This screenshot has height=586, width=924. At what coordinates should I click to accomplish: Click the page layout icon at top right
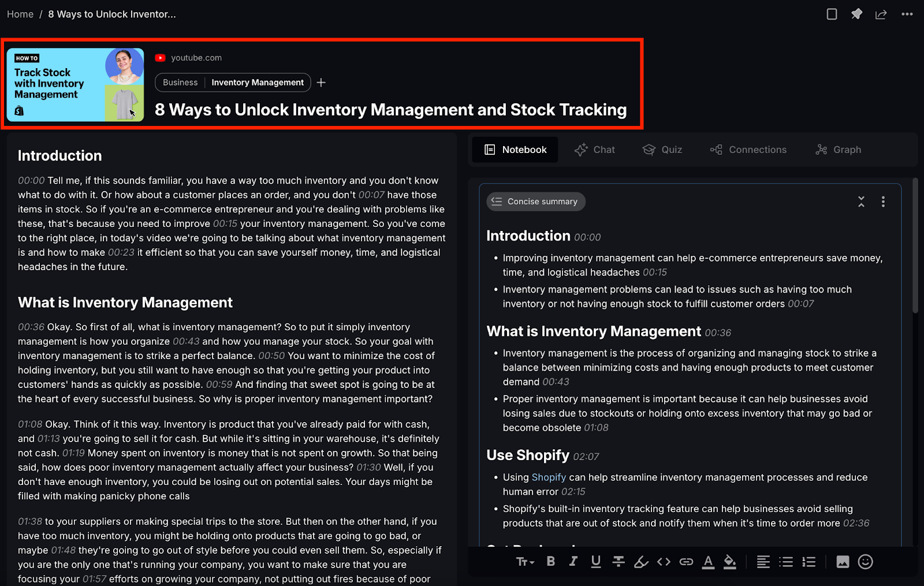pos(832,14)
